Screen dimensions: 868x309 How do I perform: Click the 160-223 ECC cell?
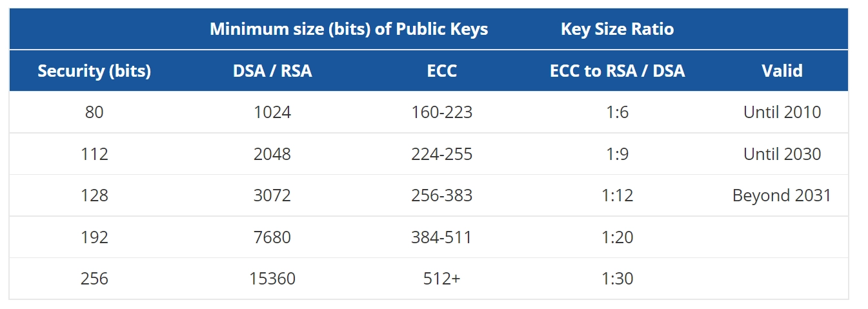pyautogui.click(x=442, y=112)
